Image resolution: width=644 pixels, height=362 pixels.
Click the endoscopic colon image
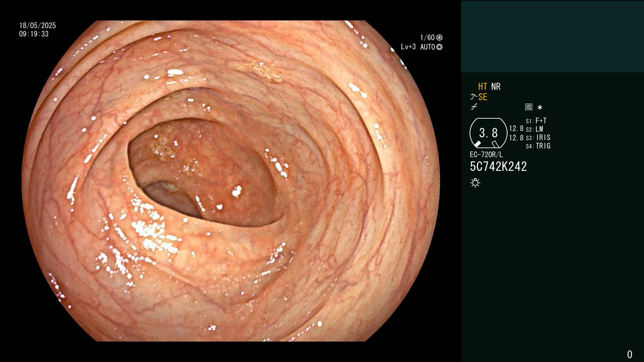[231, 181]
